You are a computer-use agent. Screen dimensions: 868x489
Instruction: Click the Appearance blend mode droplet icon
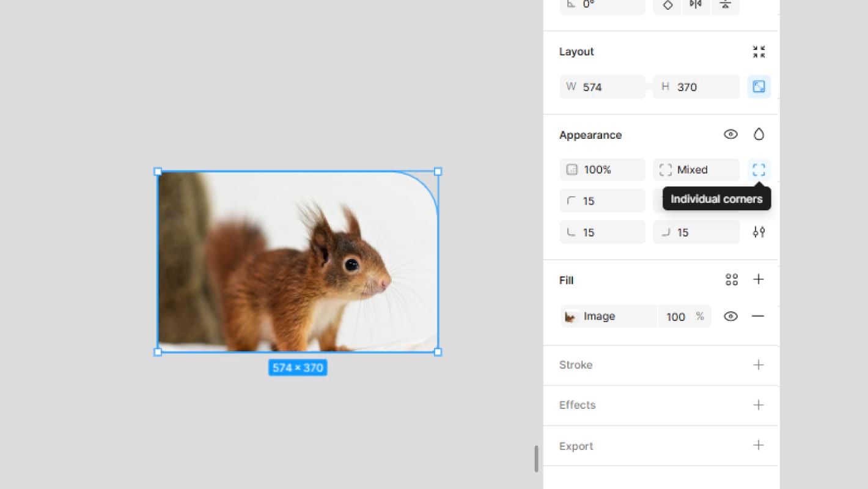[x=759, y=134]
